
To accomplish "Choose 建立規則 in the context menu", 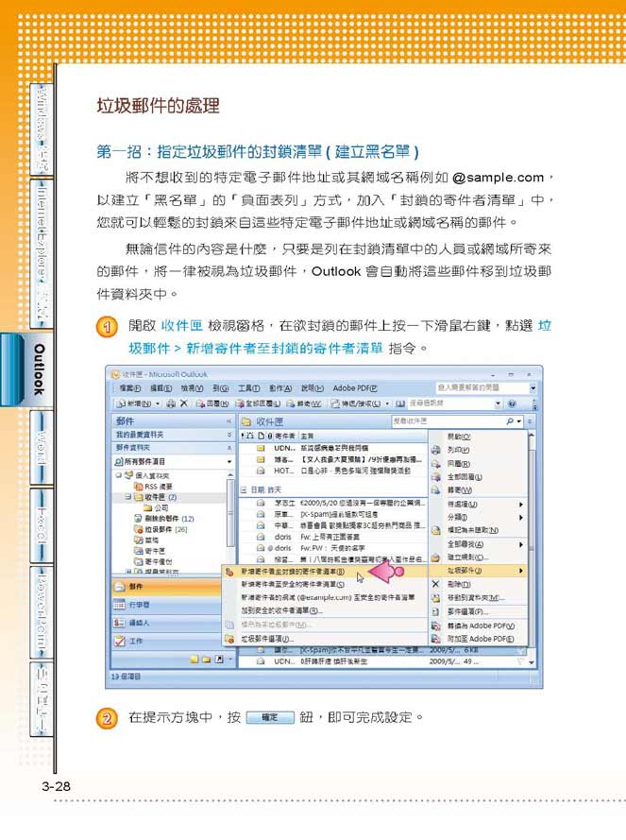I will 479,557.
